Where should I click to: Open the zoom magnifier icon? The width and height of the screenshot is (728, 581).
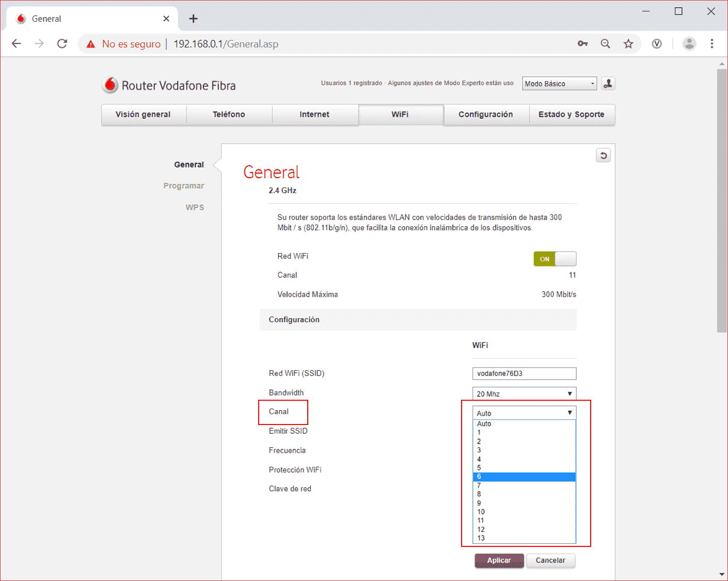tap(605, 44)
